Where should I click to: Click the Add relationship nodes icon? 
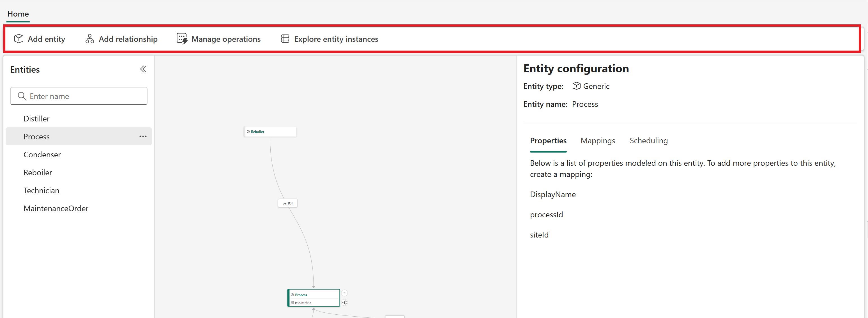click(90, 39)
